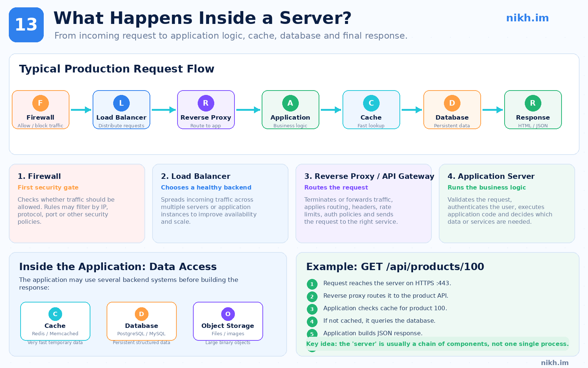Select the '2. Load Balancer' card heading

click(x=196, y=176)
